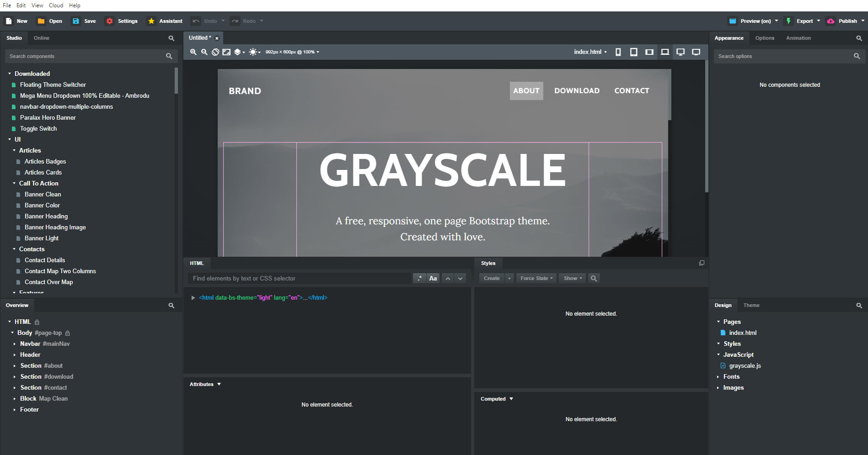Click the Open folder button

[x=50, y=21]
